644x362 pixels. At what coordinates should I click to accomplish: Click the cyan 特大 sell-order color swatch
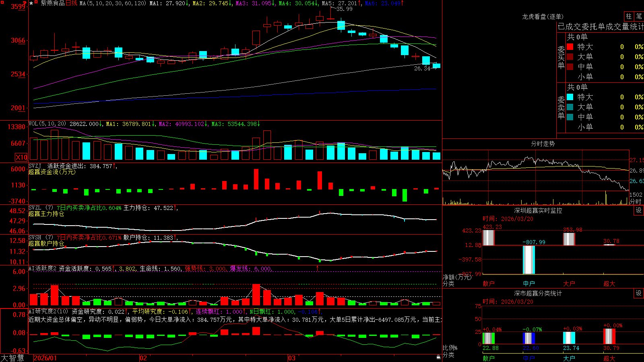click(x=570, y=97)
